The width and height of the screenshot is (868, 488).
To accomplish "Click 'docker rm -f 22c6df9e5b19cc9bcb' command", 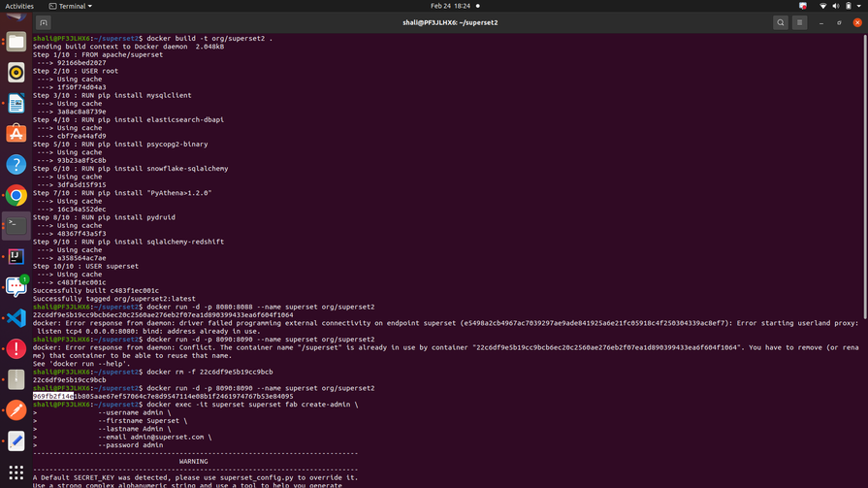I will point(209,373).
